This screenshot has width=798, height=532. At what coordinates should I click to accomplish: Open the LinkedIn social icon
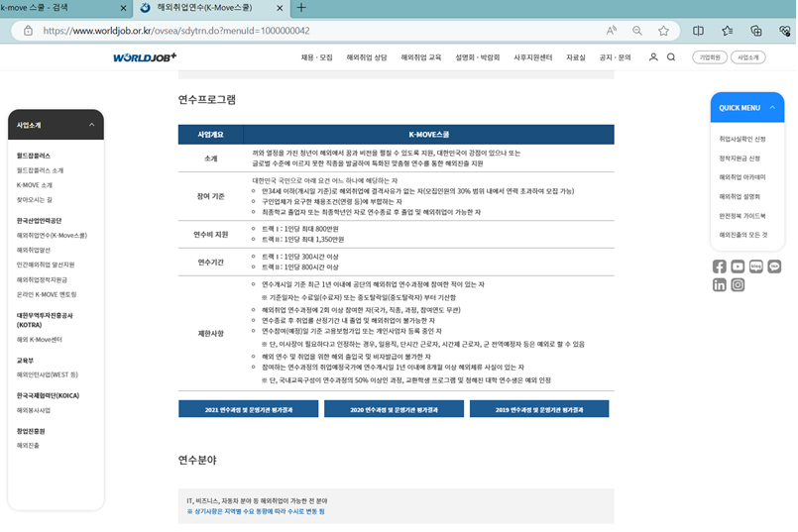point(719,284)
